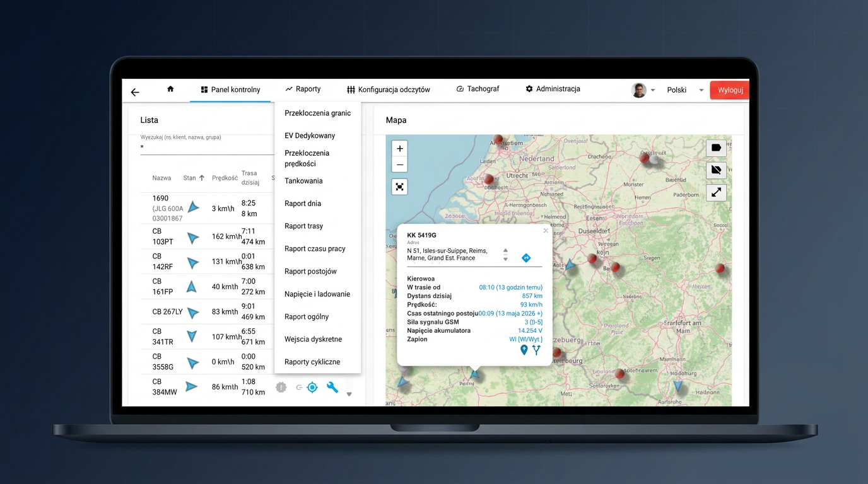Go back with the left arrow icon
The height and width of the screenshot is (484, 868).
pyautogui.click(x=134, y=92)
